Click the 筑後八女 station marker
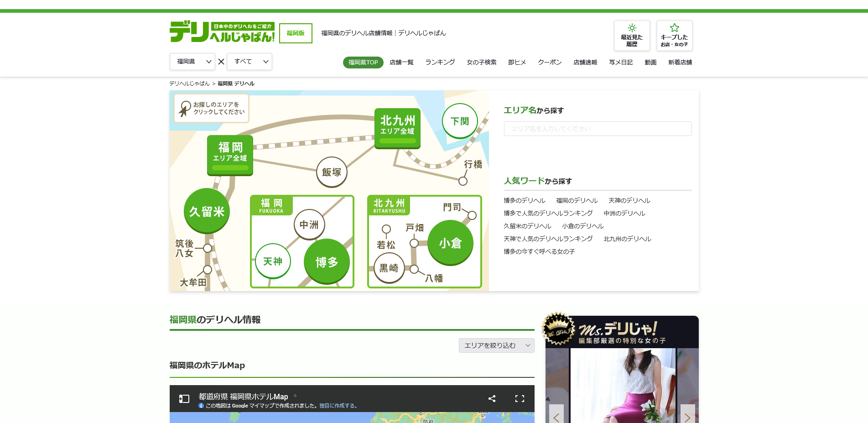The image size is (868, 423). click(208, 248)
